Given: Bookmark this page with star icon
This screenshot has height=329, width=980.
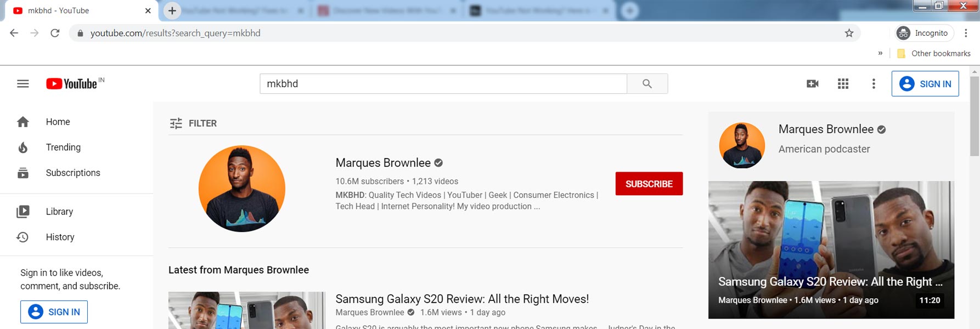Looking at the screenshot, I should (849, 33).
